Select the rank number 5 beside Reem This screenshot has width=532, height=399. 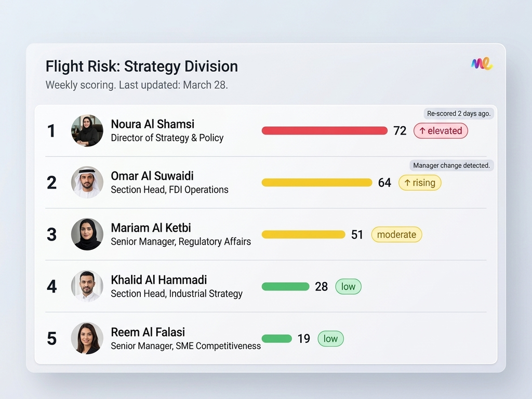(51, 338)
